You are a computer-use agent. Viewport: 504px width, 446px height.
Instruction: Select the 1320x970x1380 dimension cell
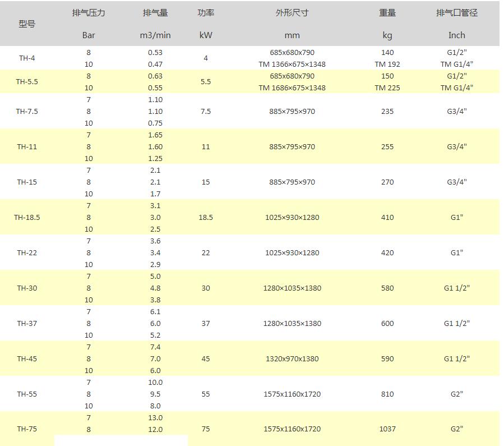292,359
